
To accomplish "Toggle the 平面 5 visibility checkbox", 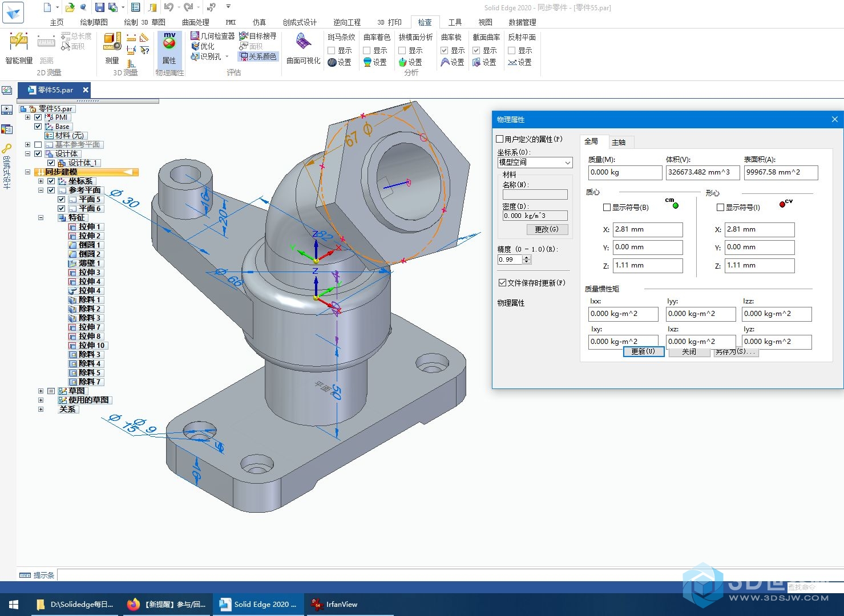I will (x=62, y=199).
